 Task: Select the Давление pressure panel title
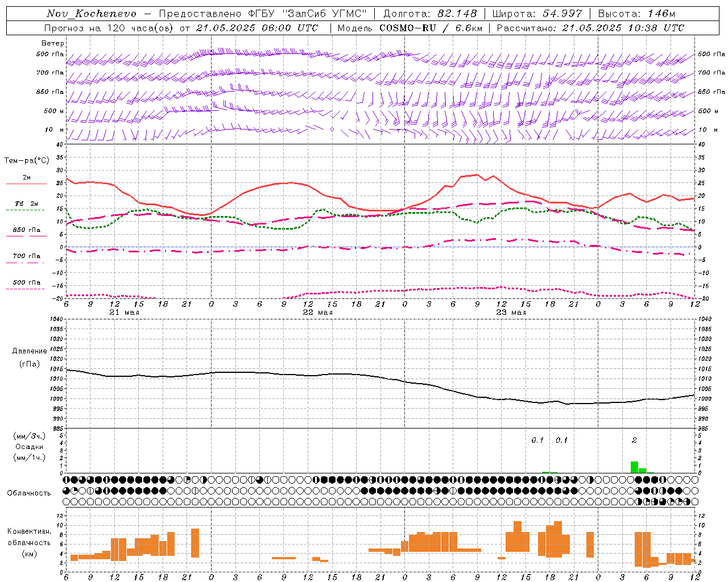tap(30, 351)
